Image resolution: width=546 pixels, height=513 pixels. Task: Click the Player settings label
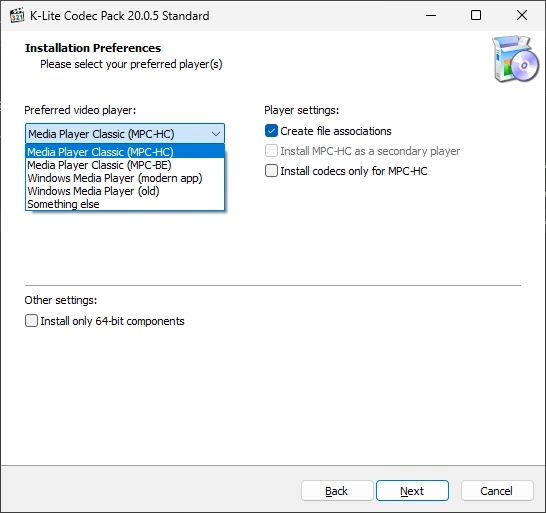coord(302,110)
